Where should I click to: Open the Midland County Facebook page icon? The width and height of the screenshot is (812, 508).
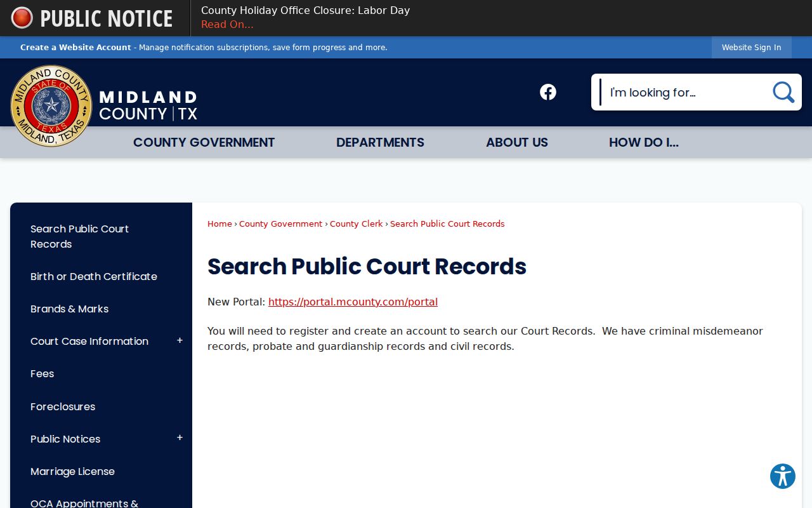(x=548, y=92)
